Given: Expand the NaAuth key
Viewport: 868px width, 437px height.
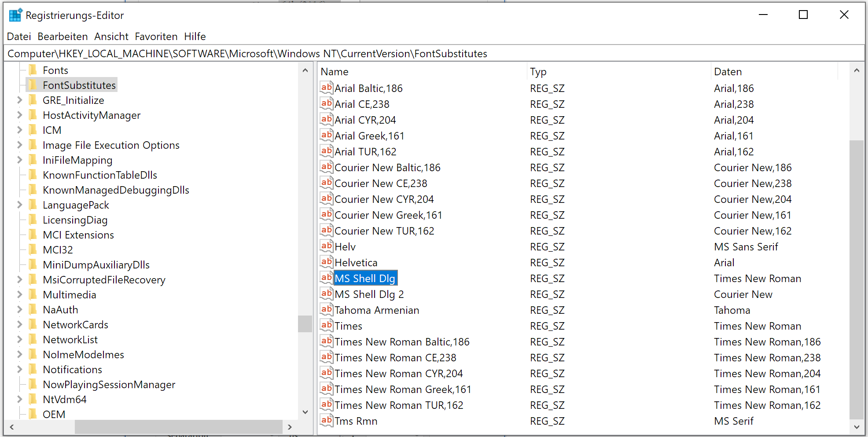Looking at the screenshot, I should click(19, 309).
